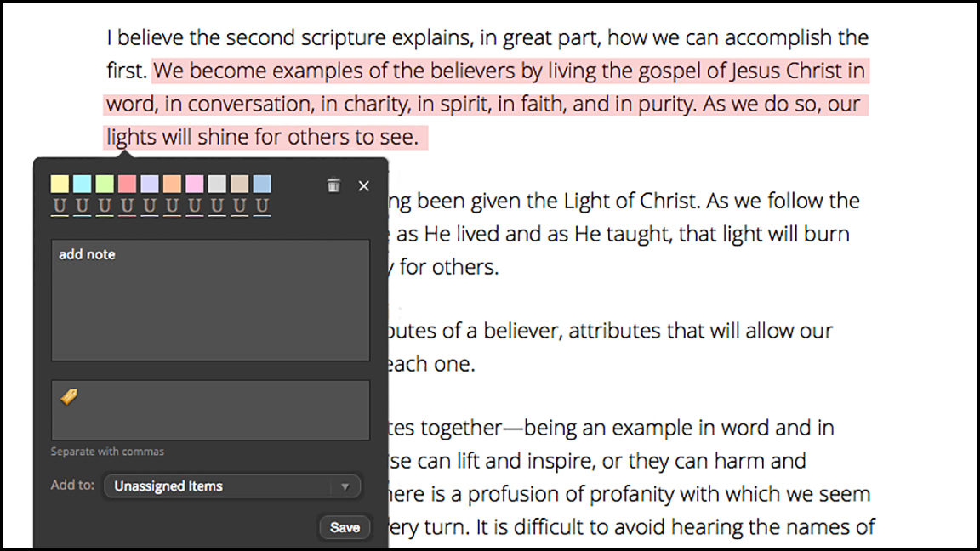This screenshot has height=551, width=980.
Task: Apply red underline style
Action: (x=127, y=206)
